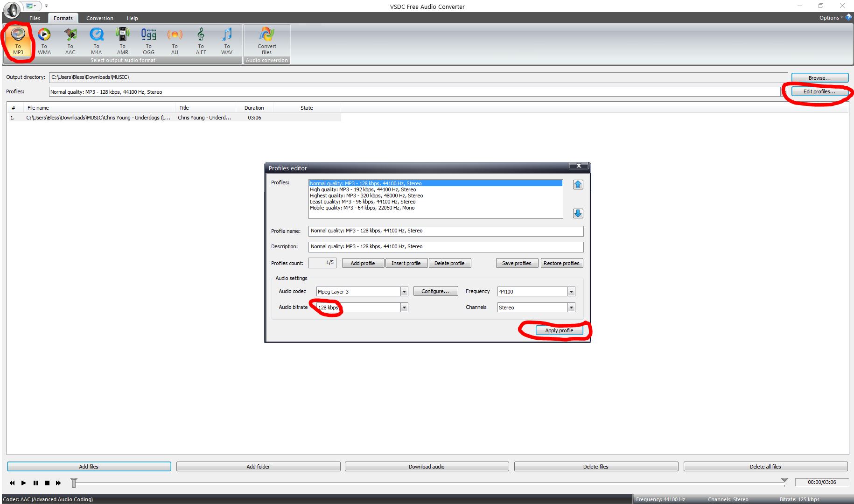Click Restore profiles button
This screenshot has height=504, width=854.
click(x=561, y=263)
